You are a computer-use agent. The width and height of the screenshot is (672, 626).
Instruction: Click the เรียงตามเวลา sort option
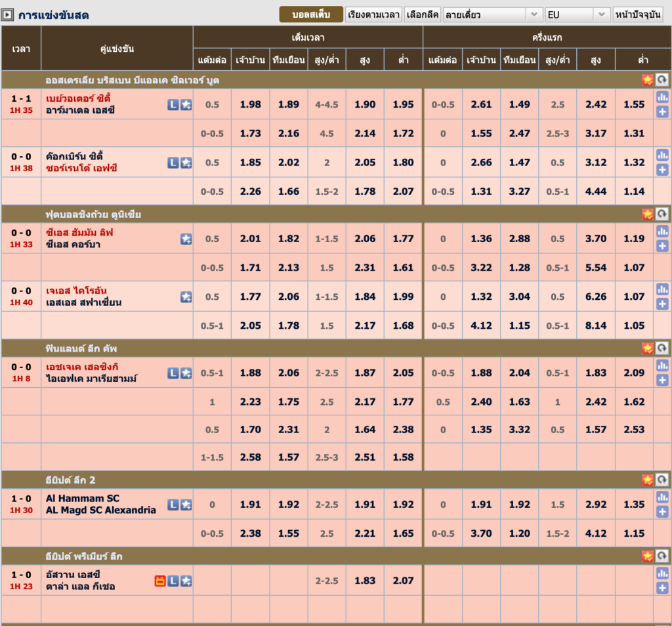click(373, 14)
